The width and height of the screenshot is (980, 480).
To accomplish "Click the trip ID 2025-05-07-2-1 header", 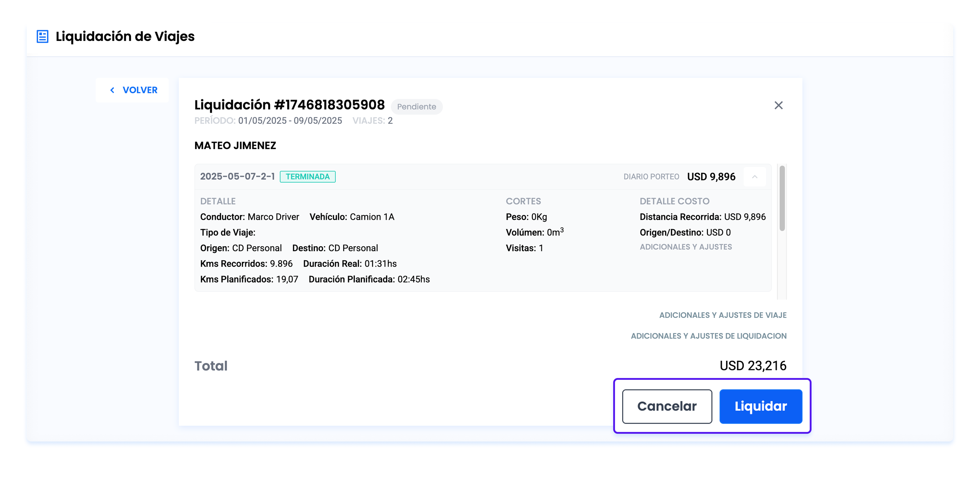I will (x=237, y=177).
